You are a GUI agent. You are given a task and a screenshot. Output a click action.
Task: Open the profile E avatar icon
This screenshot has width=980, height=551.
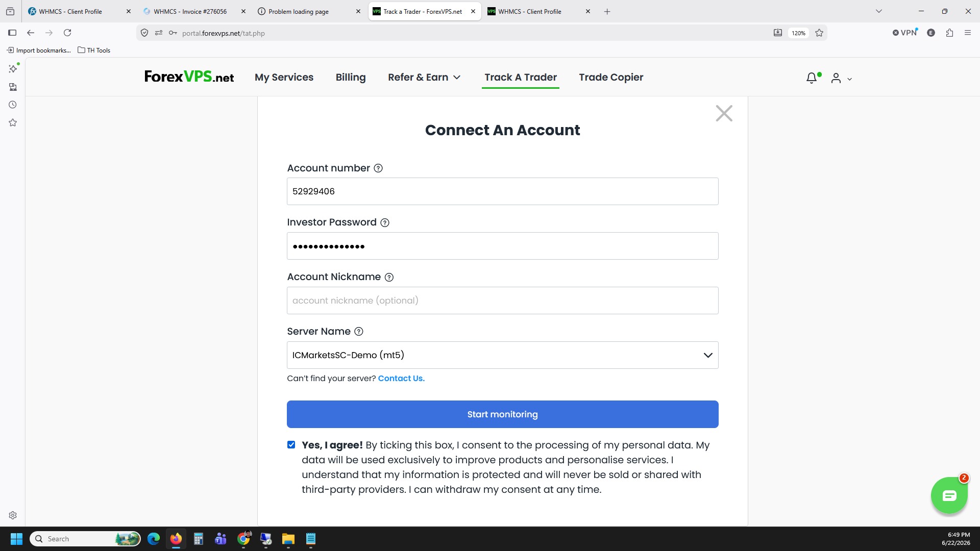pos(931,33)
